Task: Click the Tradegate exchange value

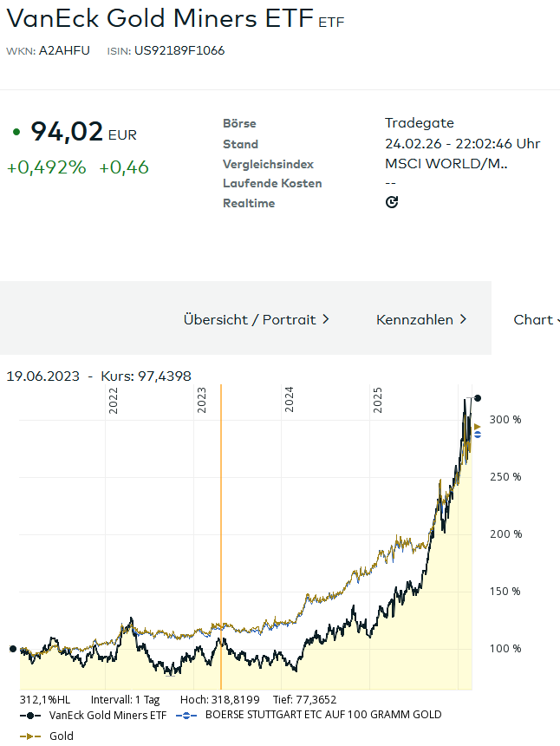Action: tap(420, 123)
